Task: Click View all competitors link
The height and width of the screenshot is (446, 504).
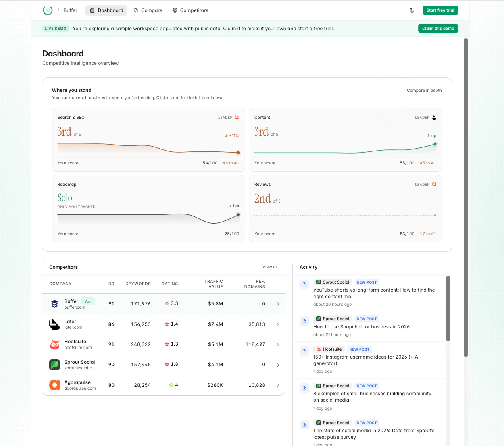Action: point(270,267)
